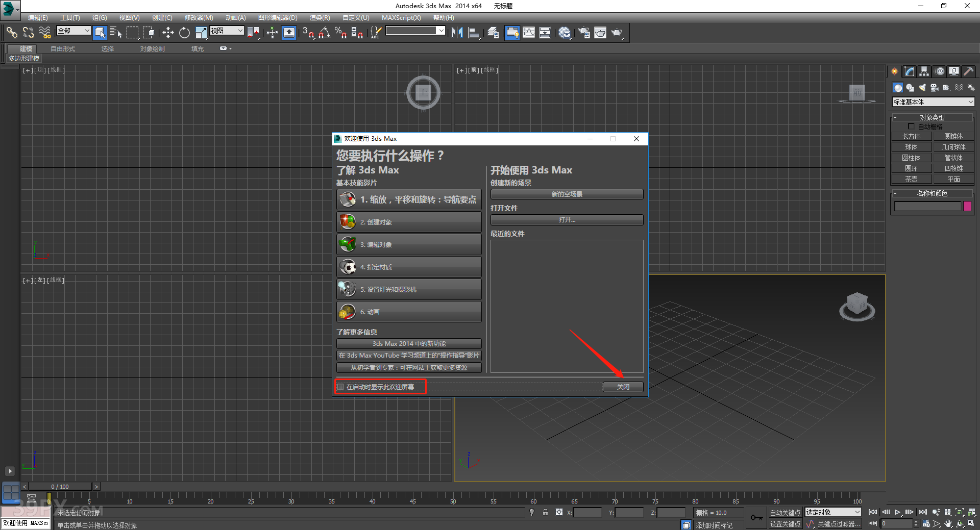Collapse the 对象类型 rollout
The width and height of the screenshot is (980, 530).
(x=932, y=117)
